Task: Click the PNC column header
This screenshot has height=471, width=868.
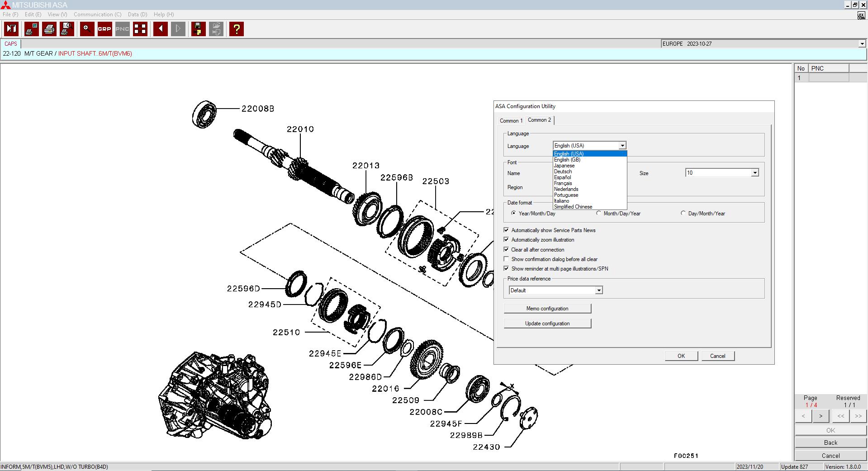Action: click(x=829, y=68)
